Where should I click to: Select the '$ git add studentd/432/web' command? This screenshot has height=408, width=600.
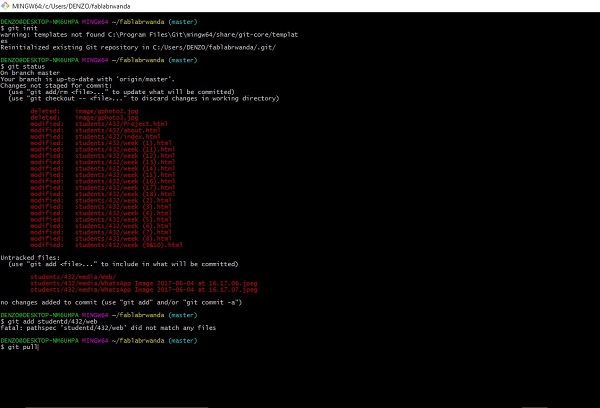pyautogui.click(x=49, y=322)
